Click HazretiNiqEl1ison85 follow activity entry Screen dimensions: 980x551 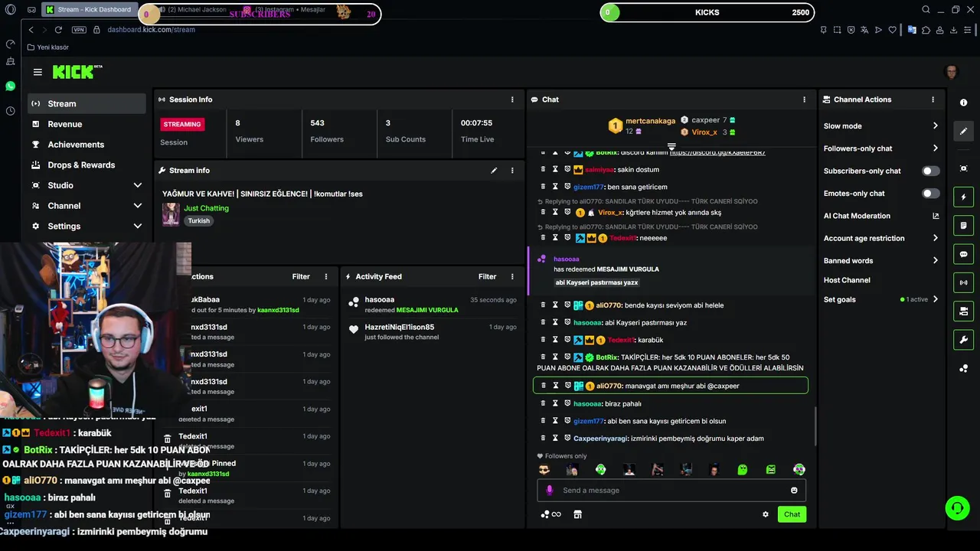coord(434,332)
